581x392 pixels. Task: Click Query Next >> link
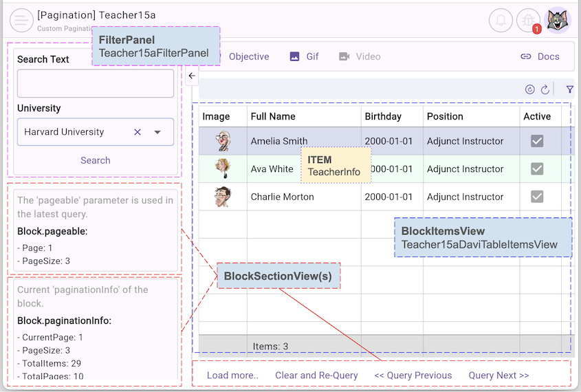pyautogui.click(x=498, y=375)
